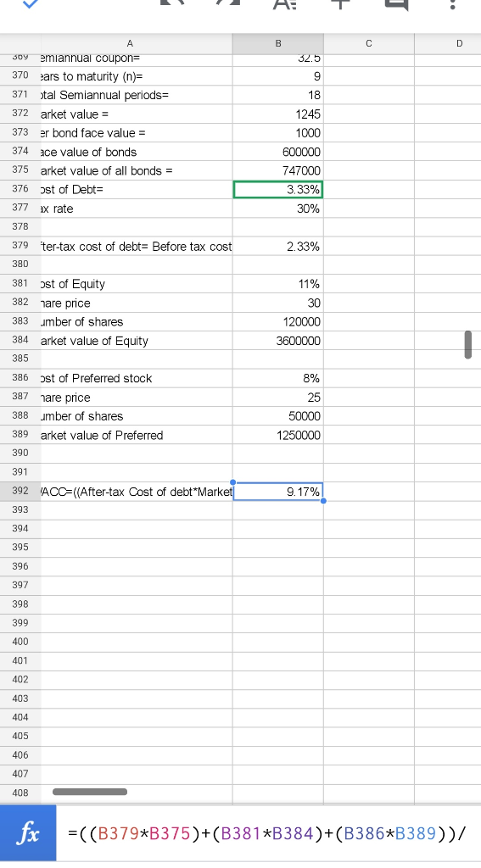The width and height of the screenshot is (481, 868).
Task: Select the Cost of Debt 3.33% cell
Action: point(278,189)
